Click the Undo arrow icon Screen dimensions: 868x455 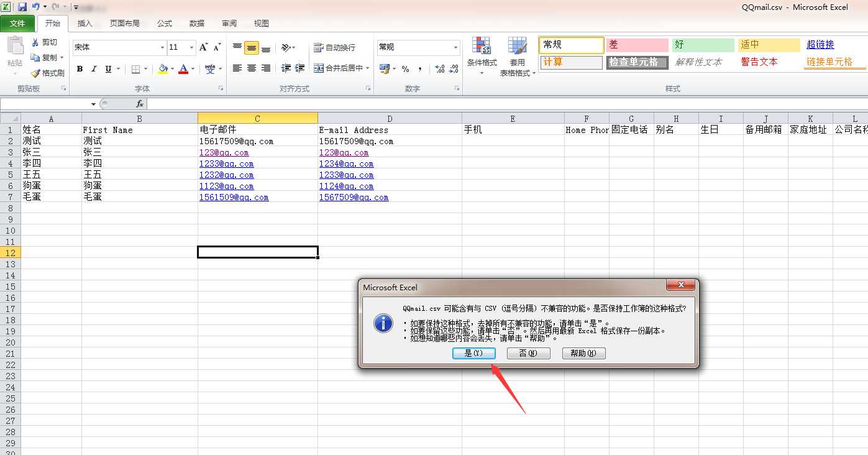tap(36, 7)
